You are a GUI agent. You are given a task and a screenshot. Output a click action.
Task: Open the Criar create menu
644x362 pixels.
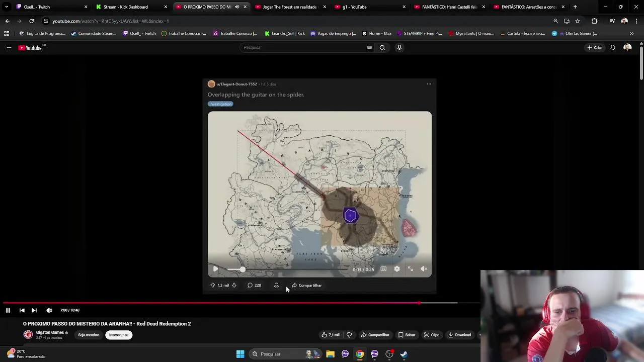coord(595,48)
